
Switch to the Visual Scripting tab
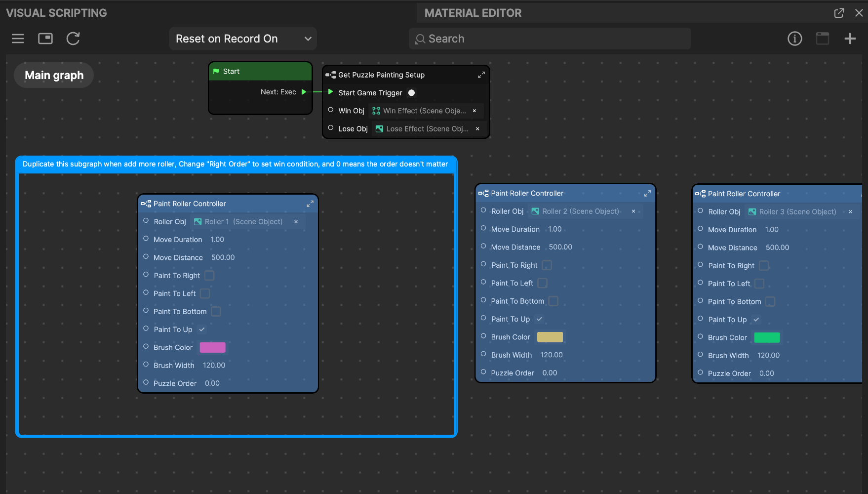click(x=56, y=13)
